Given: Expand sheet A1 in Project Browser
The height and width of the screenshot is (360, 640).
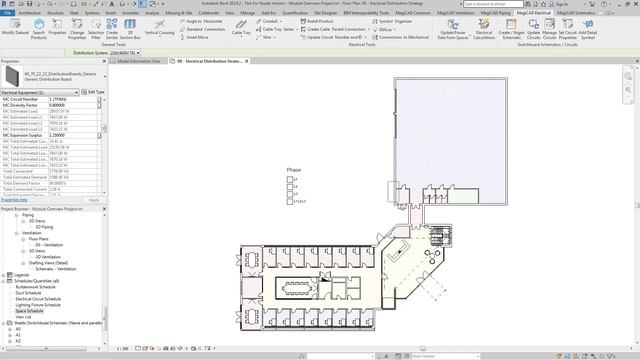Looking at the screenshot, I should click(10, 335).
